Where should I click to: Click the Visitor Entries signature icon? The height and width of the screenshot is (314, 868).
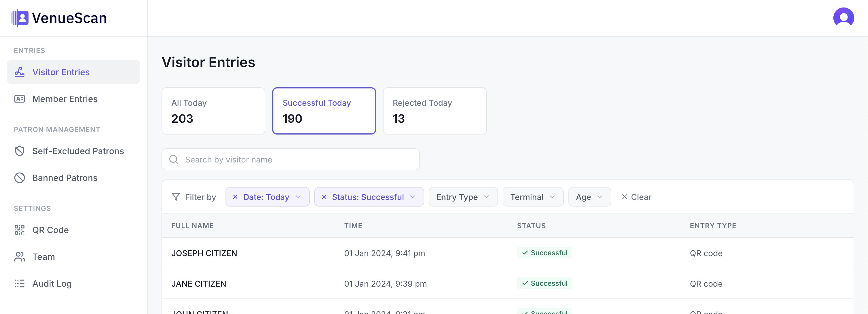coord(20,72)
